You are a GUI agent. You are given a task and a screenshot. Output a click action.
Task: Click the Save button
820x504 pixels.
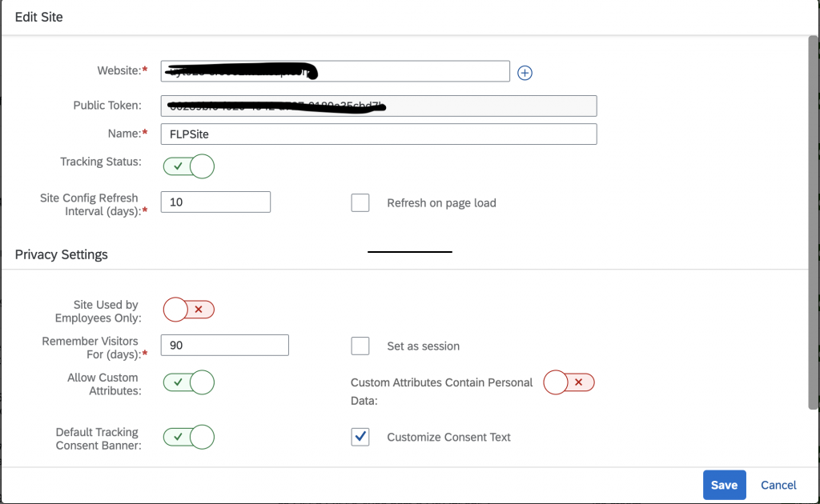(724, 485)
